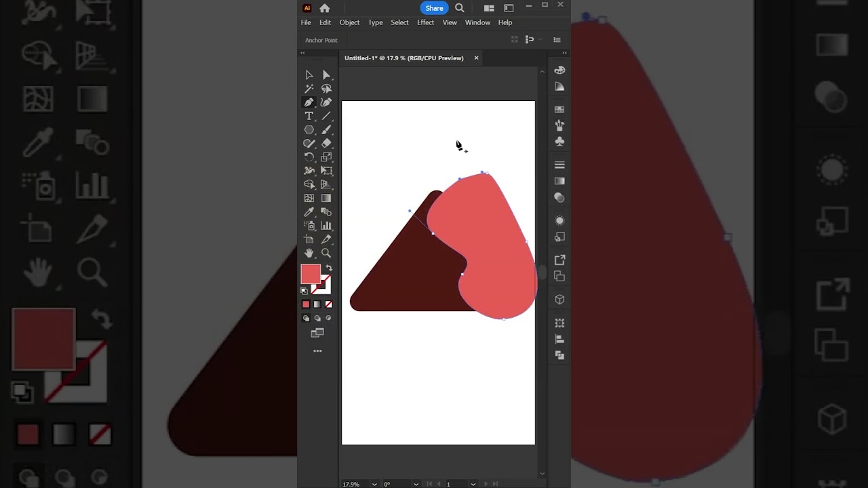868x488 pixels.
Task: Select the Eraser tool
Action: point(326,143)
